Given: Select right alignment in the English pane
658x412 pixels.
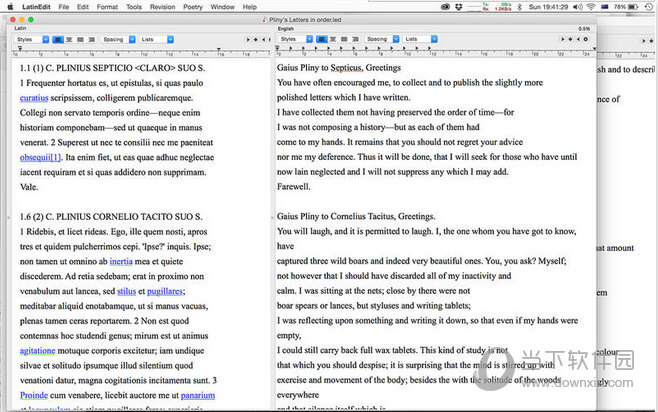Looking at the screenshot, I should pos(355,39).
